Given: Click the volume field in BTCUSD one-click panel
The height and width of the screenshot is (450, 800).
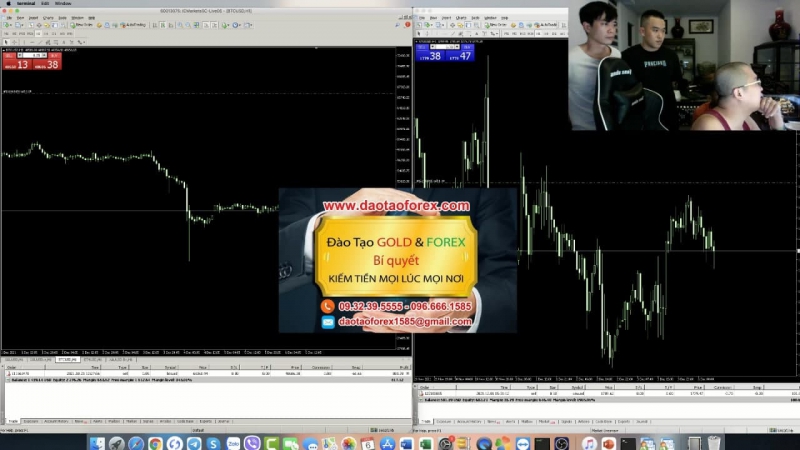Looking at the screenshot, I should 32,55.
